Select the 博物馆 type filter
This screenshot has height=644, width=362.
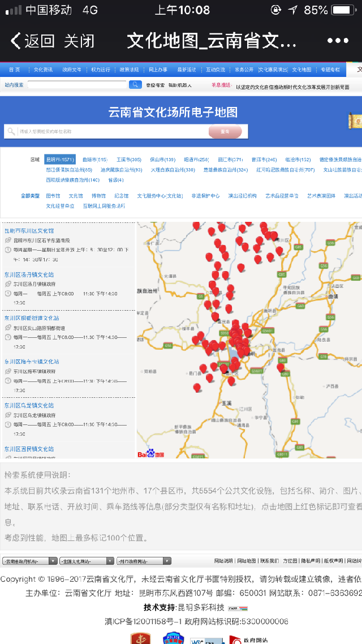pos(98,196)
